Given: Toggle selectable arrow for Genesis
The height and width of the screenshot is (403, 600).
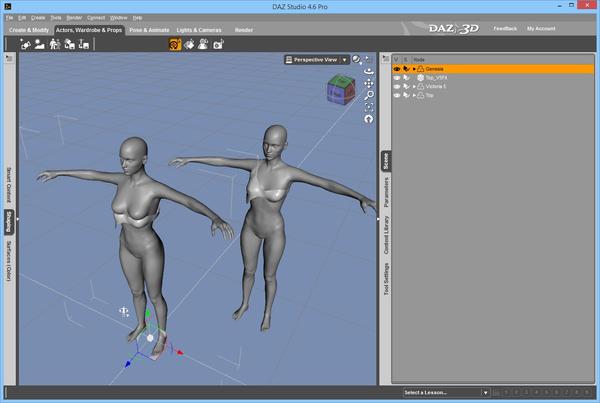Looking at the screenshot, I should (x=406, y=69).
